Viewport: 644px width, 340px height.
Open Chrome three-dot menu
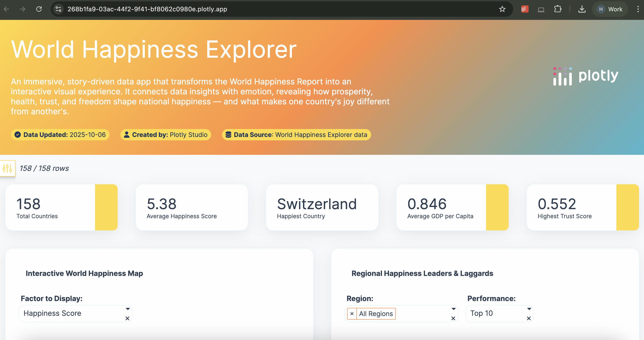coord(638,9)
